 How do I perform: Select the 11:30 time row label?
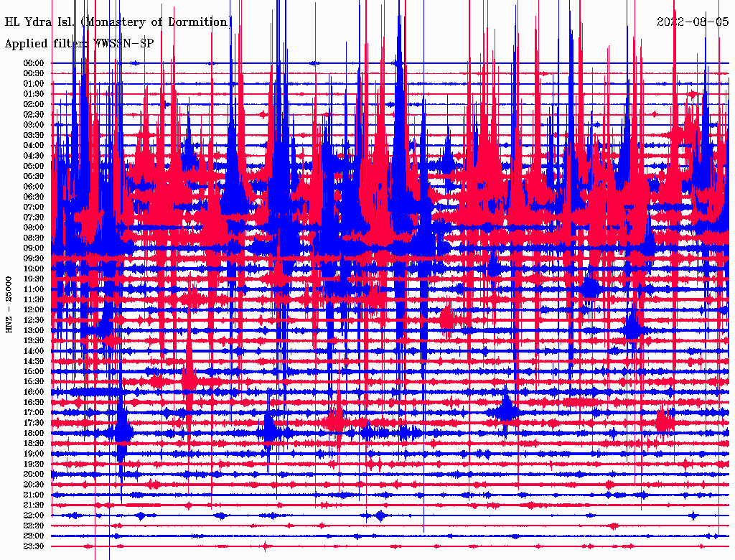[x=34, y=299]
